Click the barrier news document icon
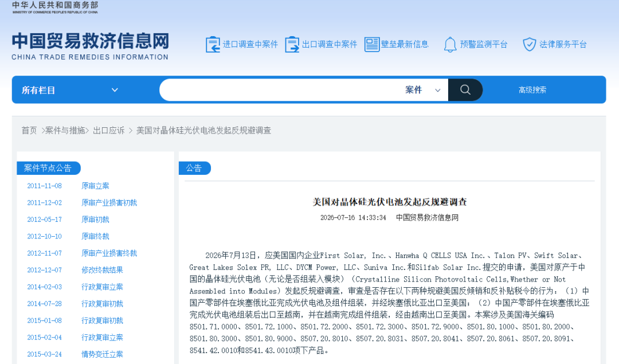Viewport: 619px width, 364px height. (x=372, y=44)
